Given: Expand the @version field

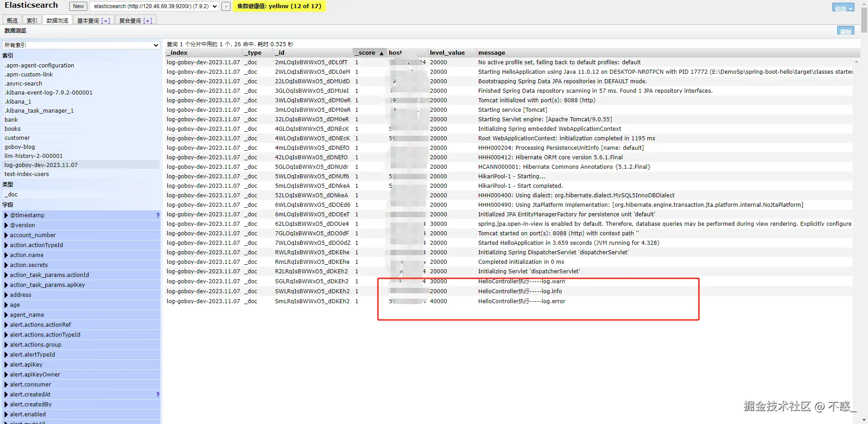Looking at the screenshot, I should 6,225.
